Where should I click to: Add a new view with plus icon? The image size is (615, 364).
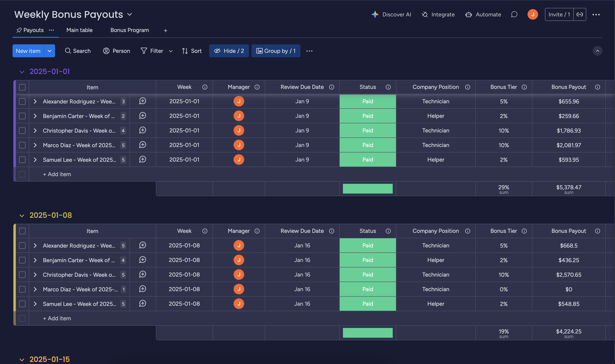[x=166, y=31]
